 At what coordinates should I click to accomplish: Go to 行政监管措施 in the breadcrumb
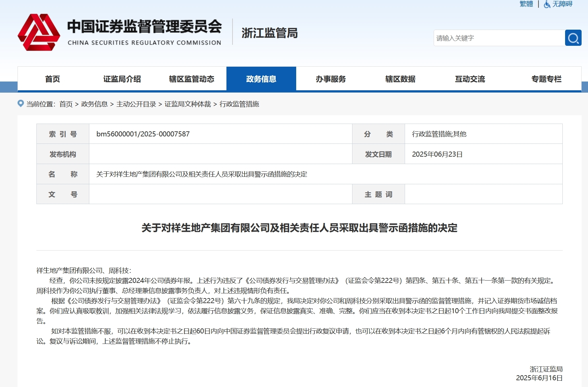(x=239, y=104)
